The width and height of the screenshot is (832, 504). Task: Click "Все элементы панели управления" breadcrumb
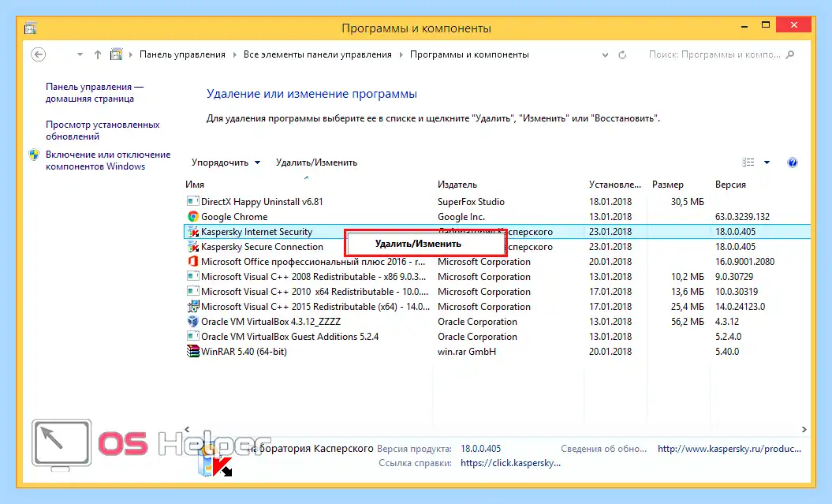(317, 54)
